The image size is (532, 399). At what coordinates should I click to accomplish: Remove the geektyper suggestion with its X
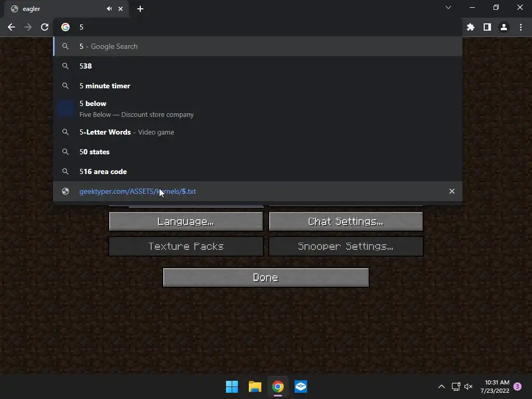(451, 191)
